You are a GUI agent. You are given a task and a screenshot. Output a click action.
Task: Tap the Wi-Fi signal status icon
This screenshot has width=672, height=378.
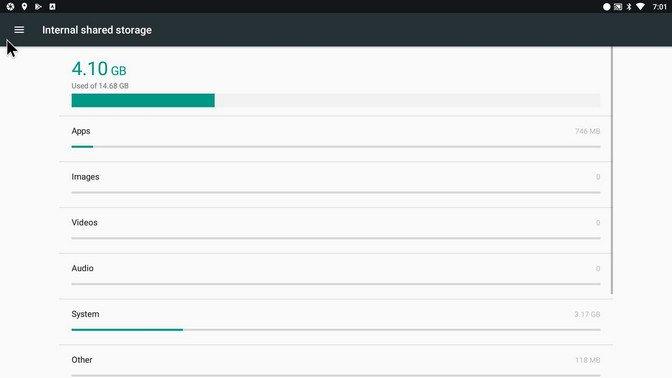(x=640, y=6)
